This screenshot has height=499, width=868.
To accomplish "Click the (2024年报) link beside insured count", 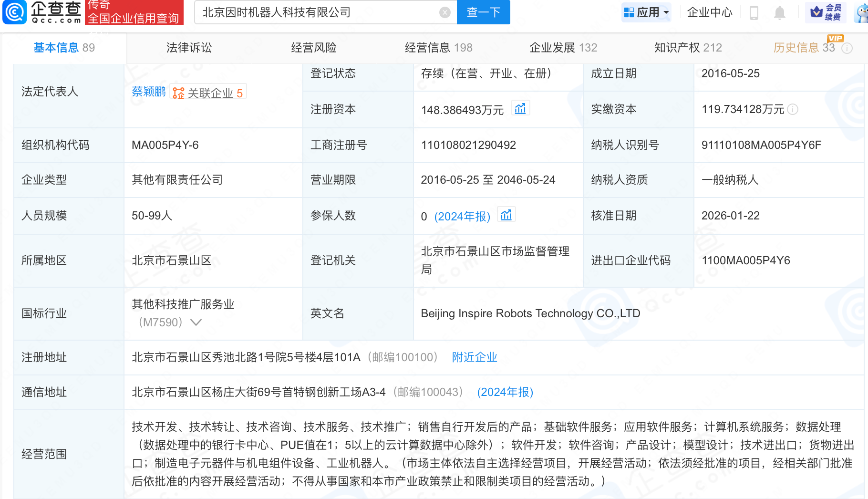I will [x=462, y=217].
